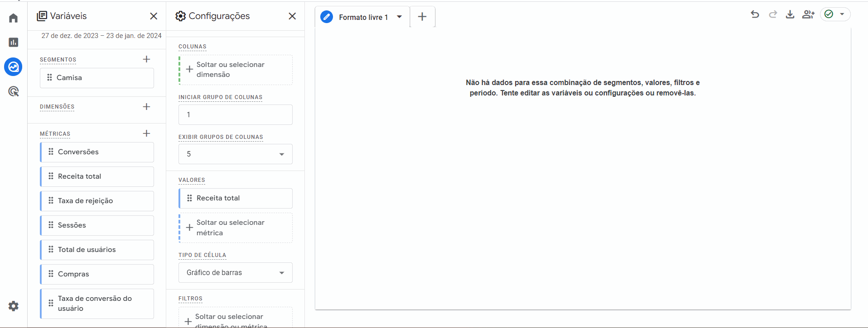
Task: Go to the Home icon in sidebar
Action: [x=14, y=18]
